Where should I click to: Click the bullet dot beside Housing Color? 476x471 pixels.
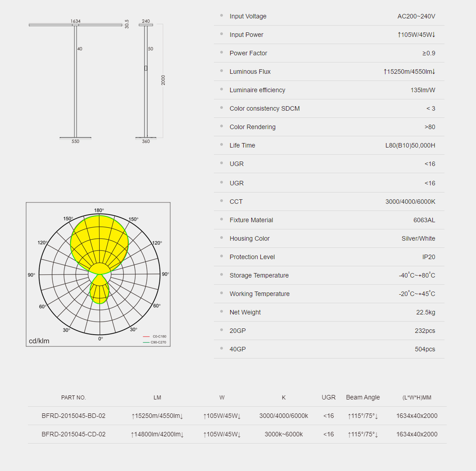click(x=222, y=238)
